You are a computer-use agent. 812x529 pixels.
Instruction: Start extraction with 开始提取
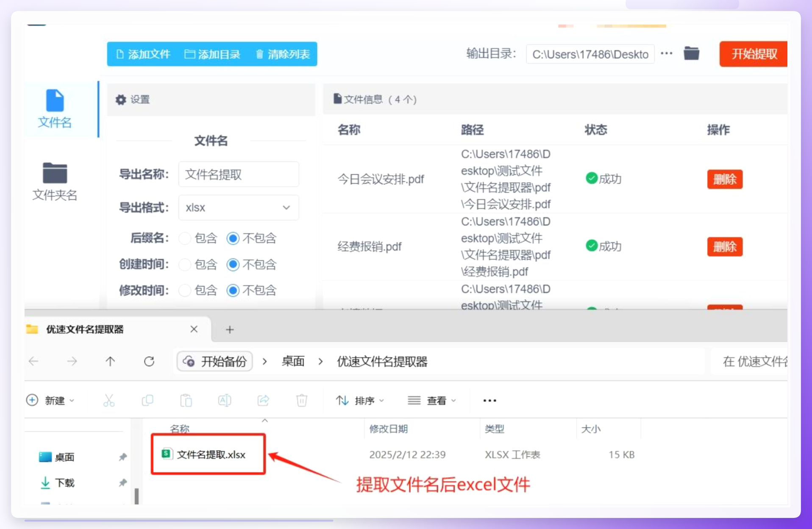point(754,54)
